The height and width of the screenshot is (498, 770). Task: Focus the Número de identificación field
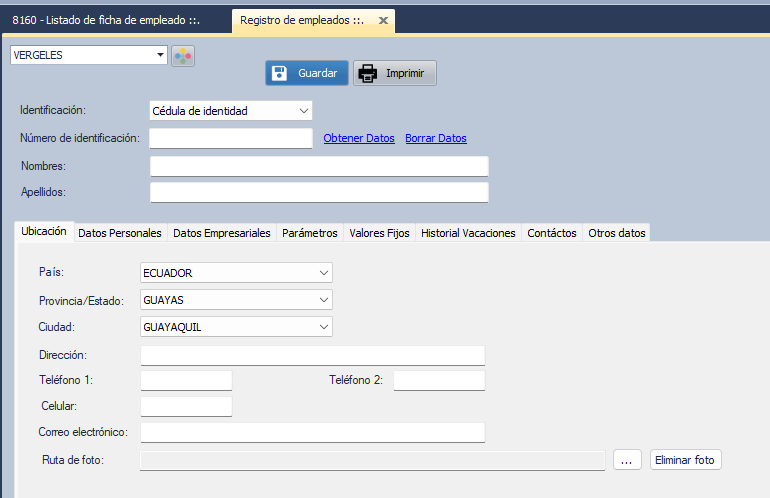tap(231, 138)
